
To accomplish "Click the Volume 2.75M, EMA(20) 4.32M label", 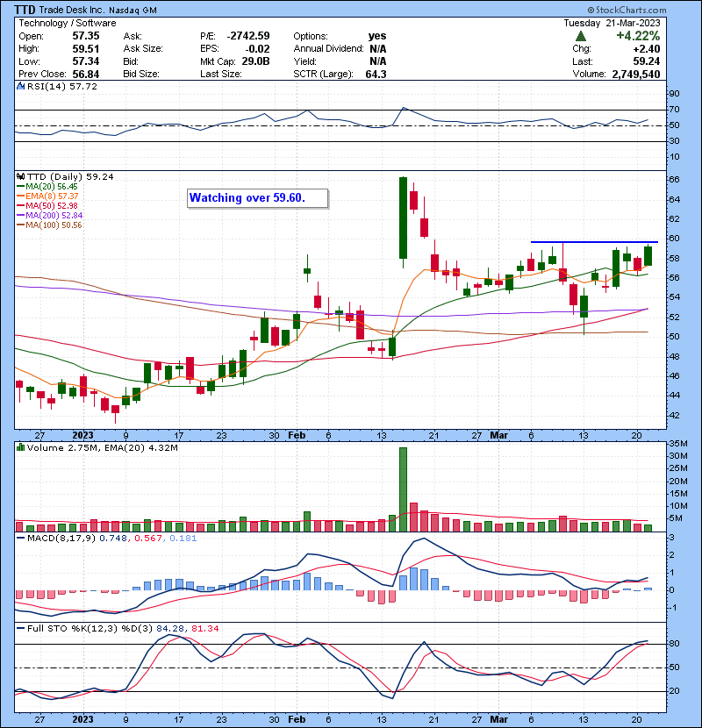I will pyautogui.click(x=102, y=448).
